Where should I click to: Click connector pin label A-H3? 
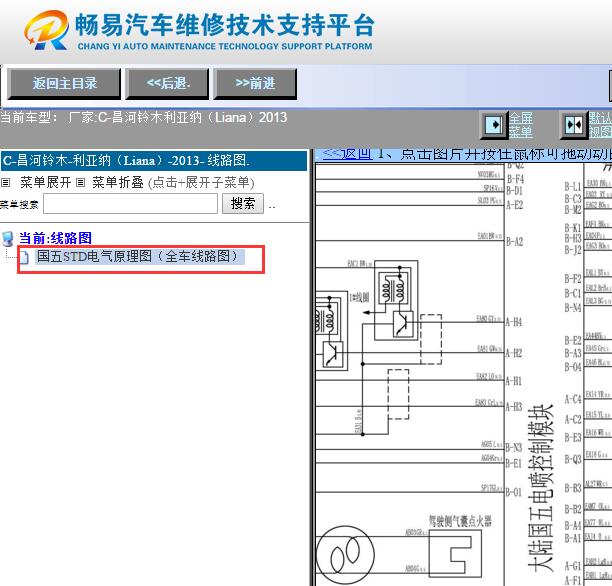pyautogui.click(x=514, y=407)
